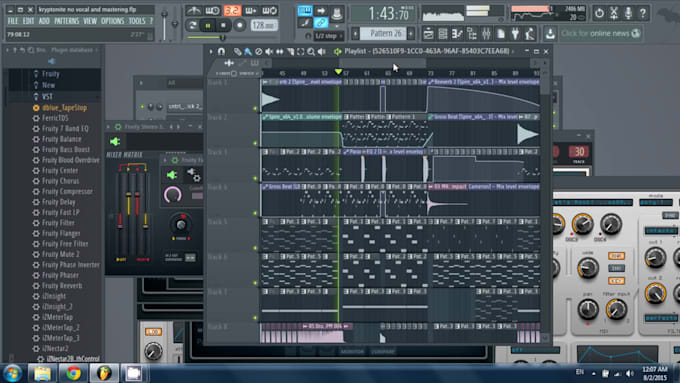Select the playlist Slice tool
Image resolution: width=680 pixels, height=383 pixels.
pyautogui.click(x=290, y=52)
